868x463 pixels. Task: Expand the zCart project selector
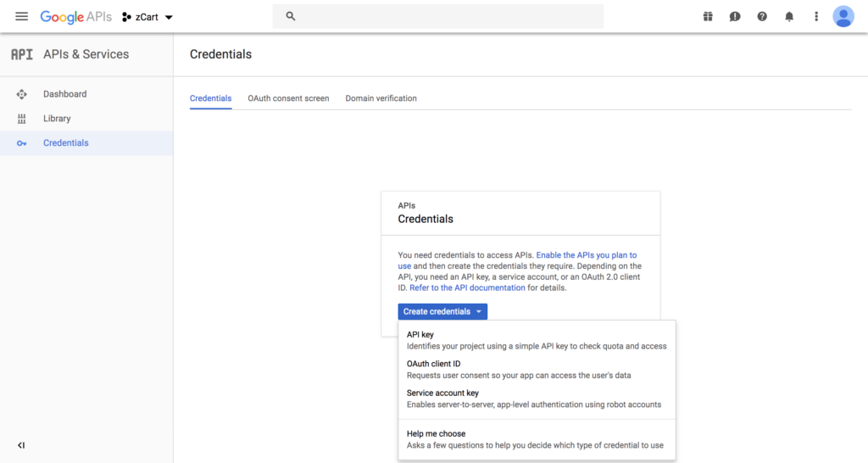pyautogui.click(x=147, y=17)
